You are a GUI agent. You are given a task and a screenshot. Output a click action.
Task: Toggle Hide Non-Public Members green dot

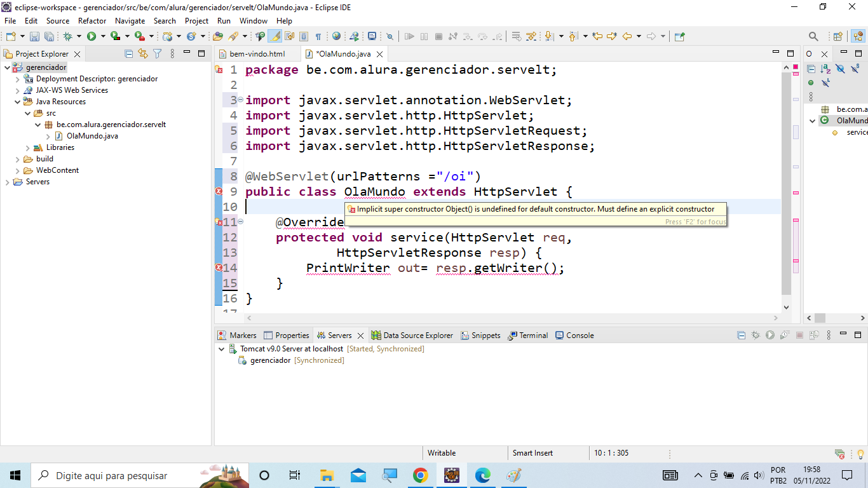pos(811,83)
